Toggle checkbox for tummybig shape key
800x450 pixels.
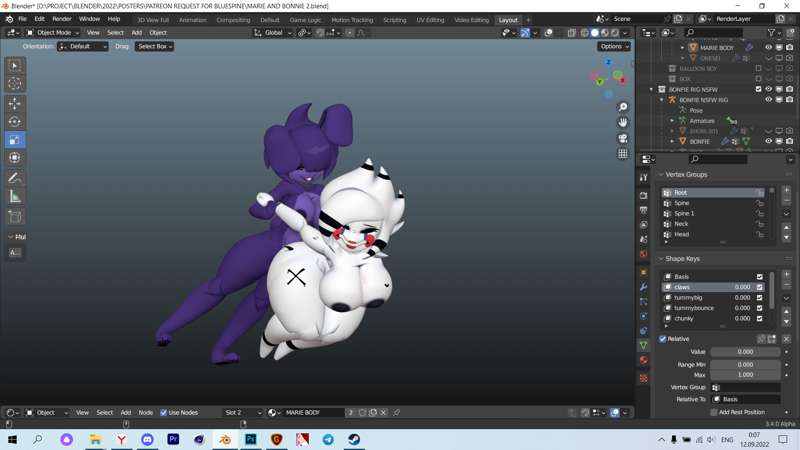(x=760, y=297)
